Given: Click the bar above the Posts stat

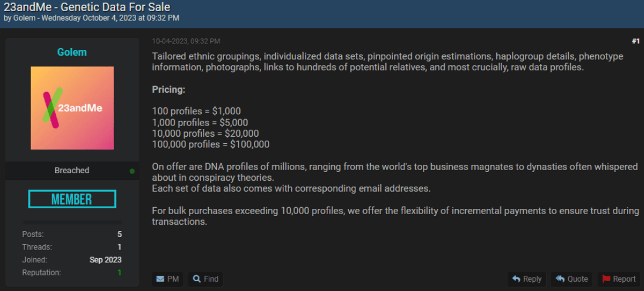Looking at the screenshot, I should click(72, 222).
